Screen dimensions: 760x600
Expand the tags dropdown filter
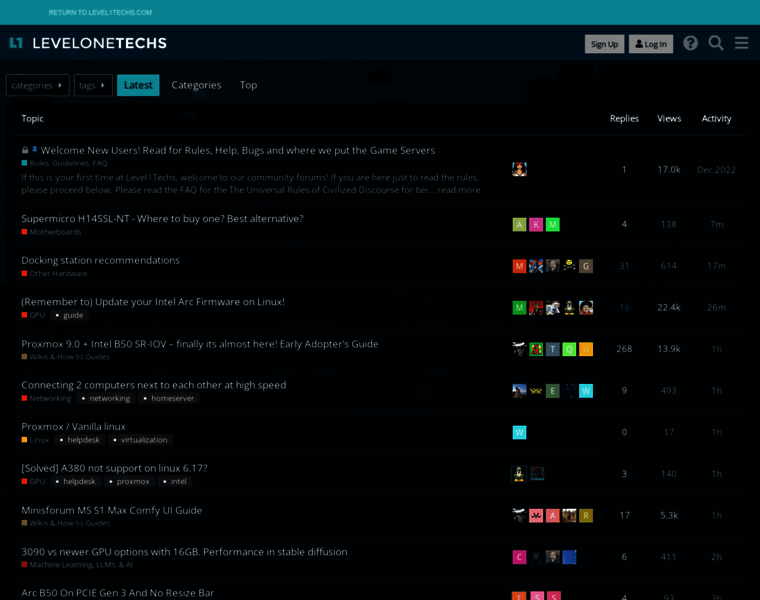(93, 85)
